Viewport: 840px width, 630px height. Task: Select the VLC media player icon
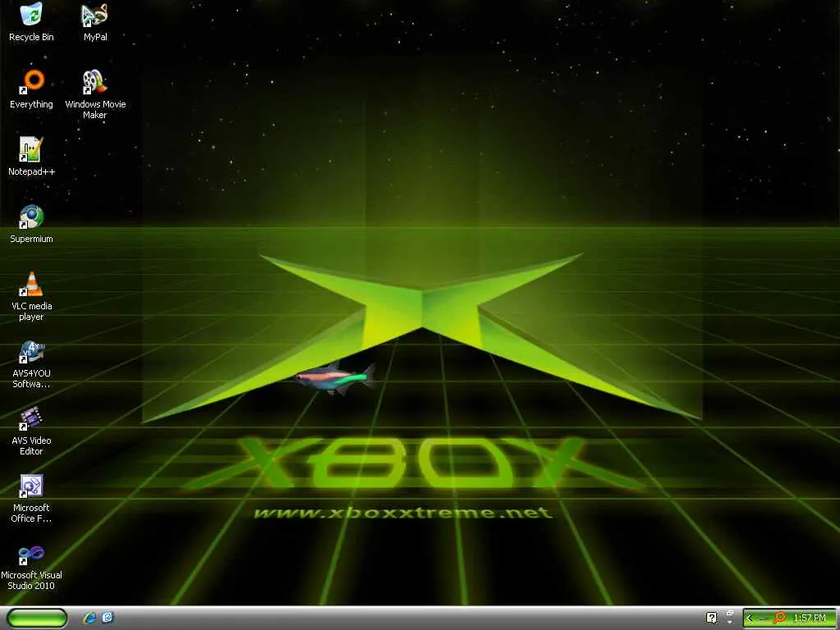coord(31,296)
